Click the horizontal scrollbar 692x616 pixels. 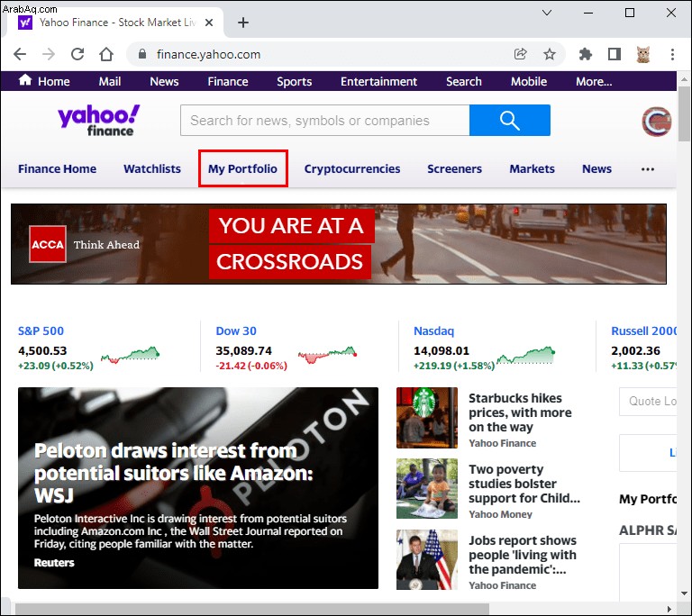pos(252,609)
